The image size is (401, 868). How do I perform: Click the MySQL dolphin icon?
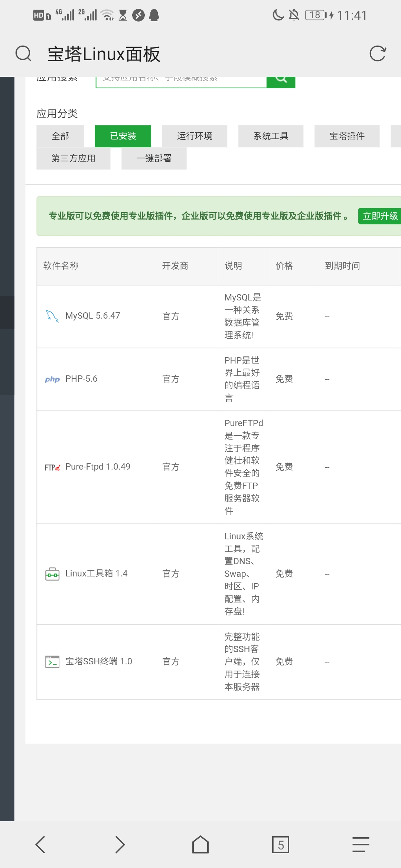tap(52, 316)
